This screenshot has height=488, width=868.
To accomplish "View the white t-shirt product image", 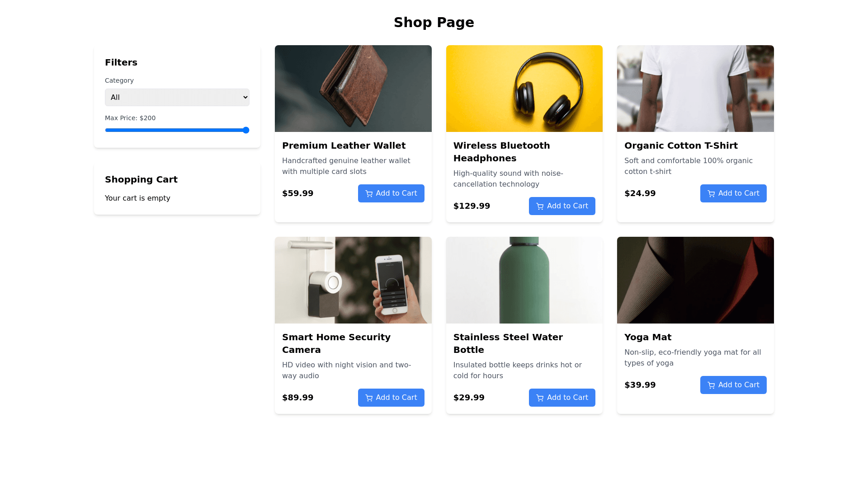I will (695, 89).
